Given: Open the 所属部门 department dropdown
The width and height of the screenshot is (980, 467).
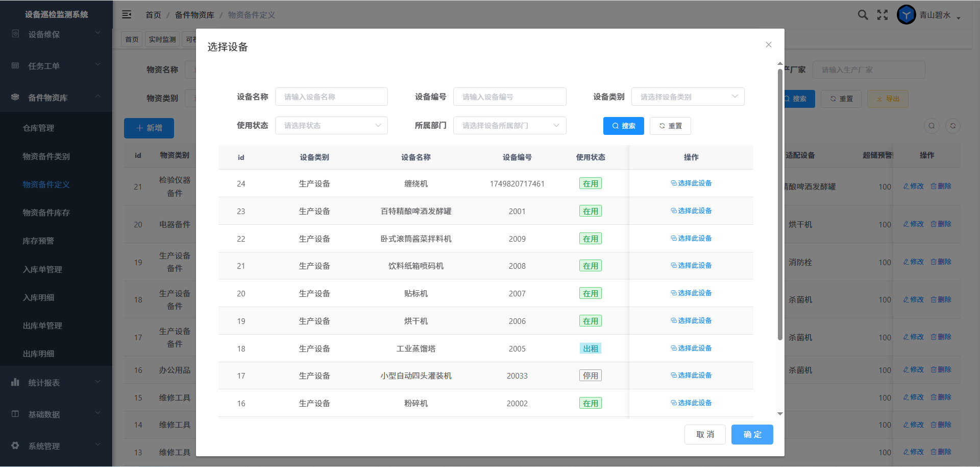Looking at the screenshot, I should click(509, 126).
